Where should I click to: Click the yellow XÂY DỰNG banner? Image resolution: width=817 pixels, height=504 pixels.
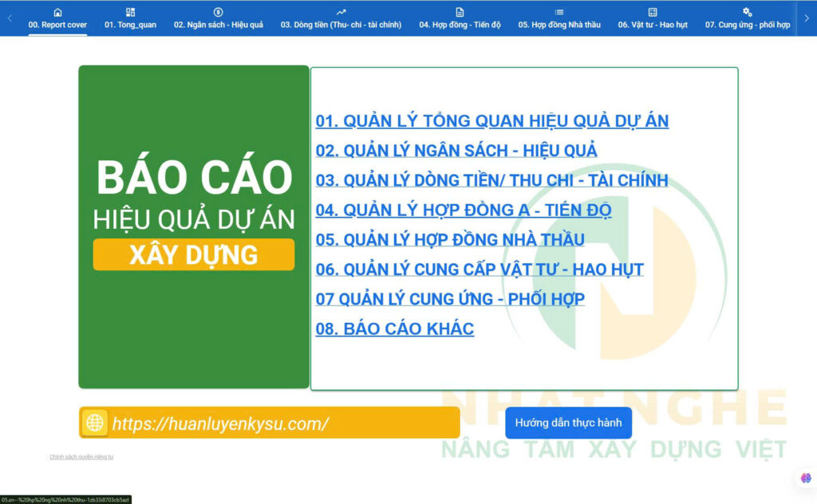194,254
